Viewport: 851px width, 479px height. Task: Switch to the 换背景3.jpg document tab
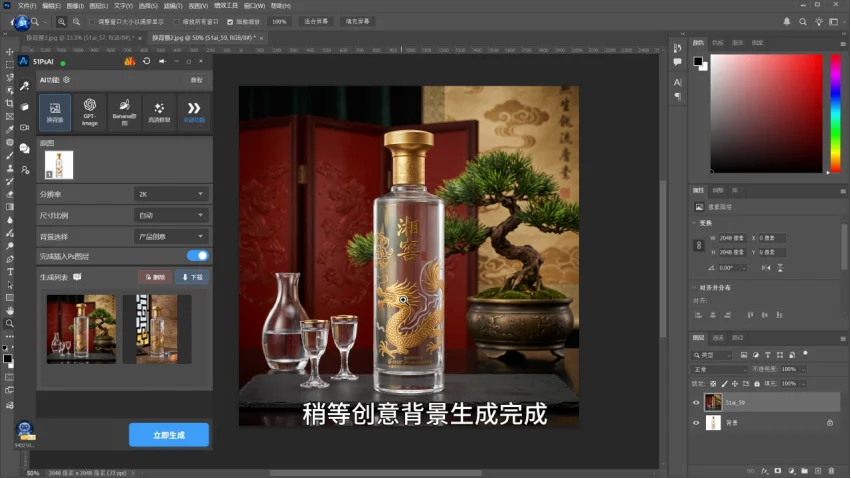80,38
